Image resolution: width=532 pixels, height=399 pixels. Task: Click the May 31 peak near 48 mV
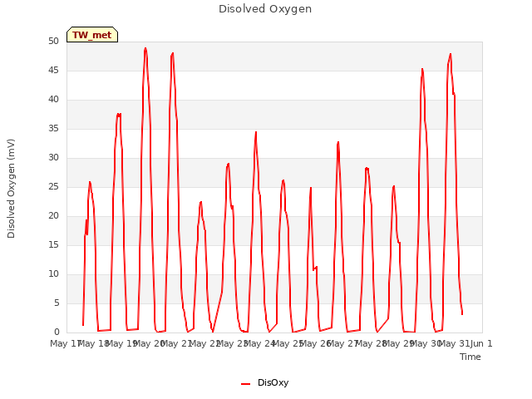pos(451,54)
